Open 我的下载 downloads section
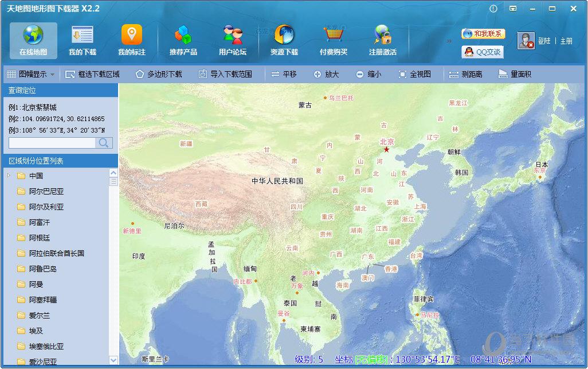 [83, 41]
